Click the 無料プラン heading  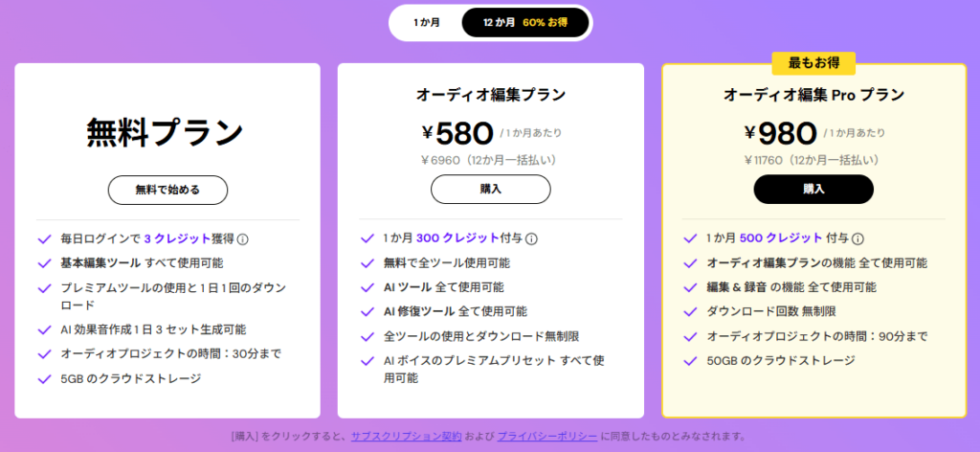coord(166,132)
